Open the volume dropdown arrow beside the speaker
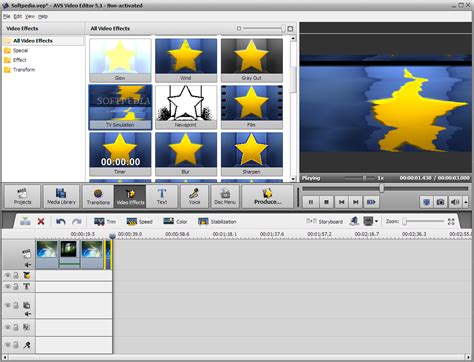This screenshot has height=362, width=474. [x=466, y=202]
